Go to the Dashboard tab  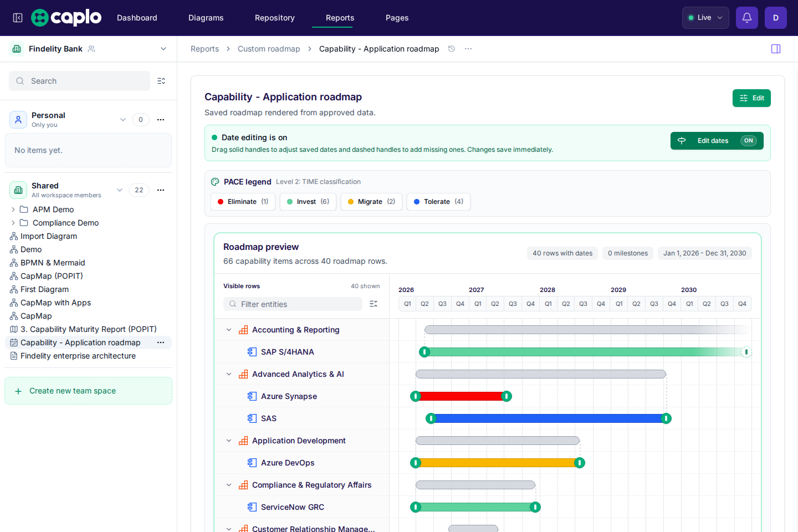tap(137, 18)
